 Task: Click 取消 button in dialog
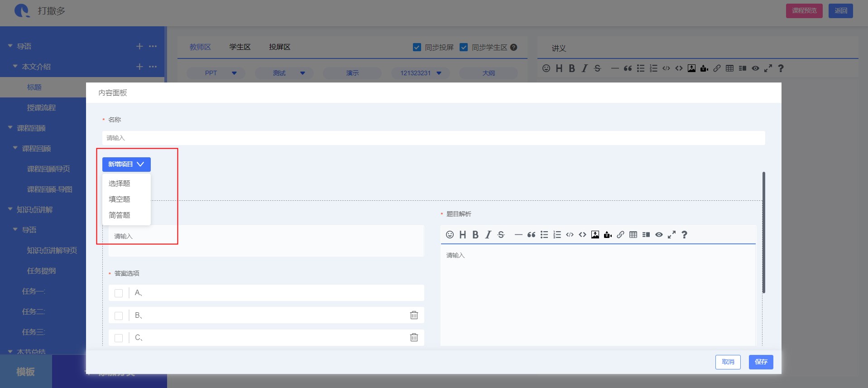pyautogui.click(x=728, y=362)
